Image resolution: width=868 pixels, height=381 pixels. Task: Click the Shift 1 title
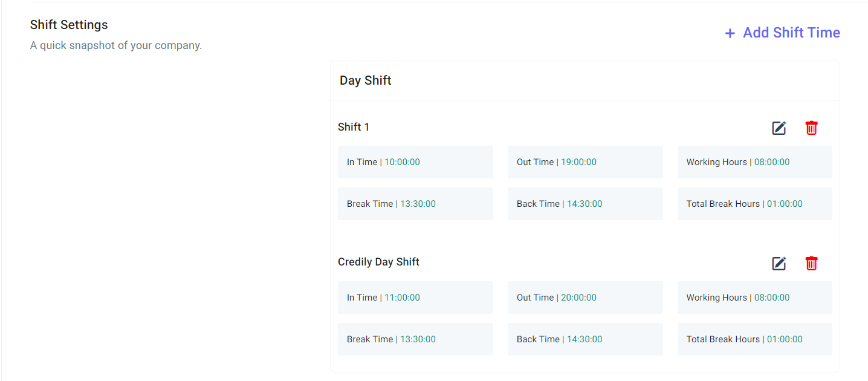click(354, 127)
